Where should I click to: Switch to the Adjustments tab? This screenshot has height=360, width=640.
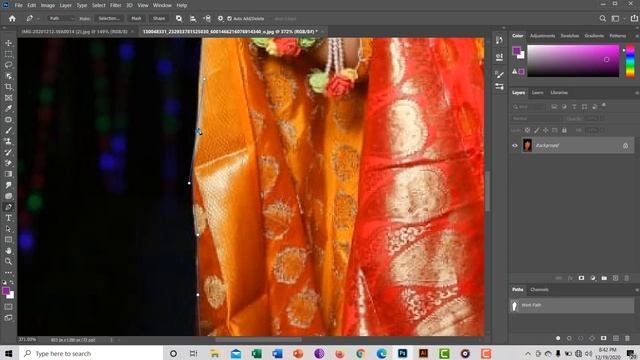(x=542, y=36)
